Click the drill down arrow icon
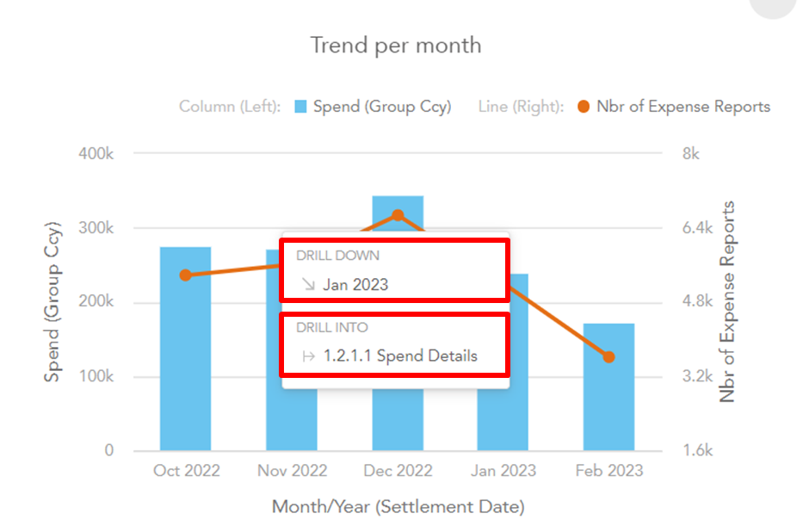809x532 pixels. tap(307, 284)
